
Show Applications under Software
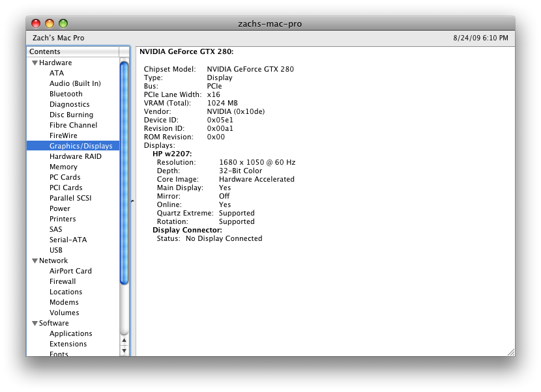(x=71, y=334)
